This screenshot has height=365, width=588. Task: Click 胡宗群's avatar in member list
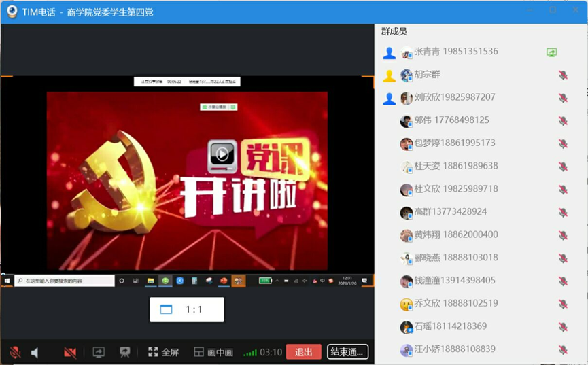coord(407,75)
